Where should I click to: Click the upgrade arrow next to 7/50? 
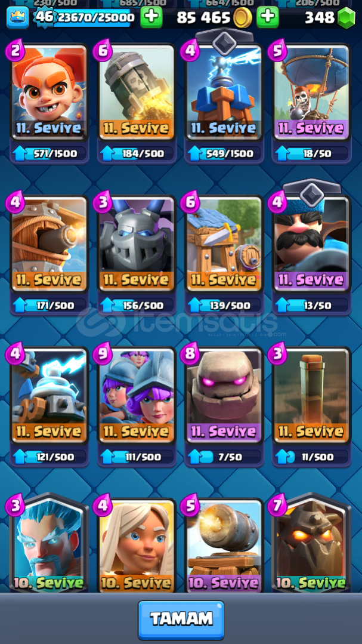[x=194, y=457]
